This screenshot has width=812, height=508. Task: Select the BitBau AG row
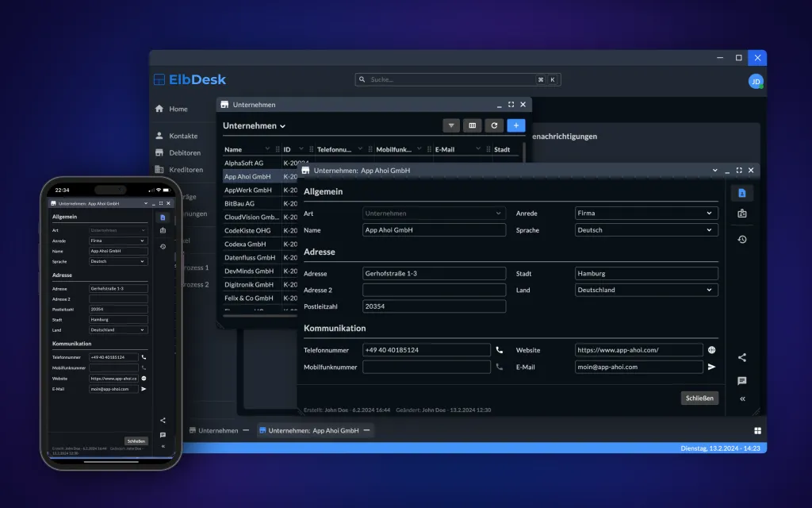click(x=260, y=203)
